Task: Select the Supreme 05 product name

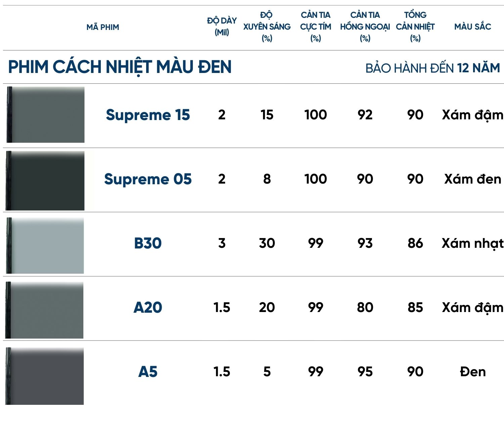Action: [148, 179]
